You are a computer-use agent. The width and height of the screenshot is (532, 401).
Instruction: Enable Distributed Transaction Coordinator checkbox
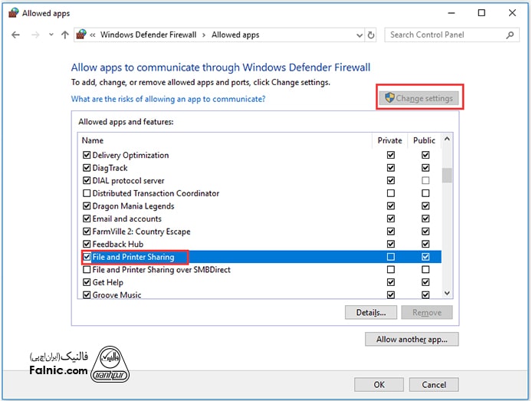coord(87,194)
